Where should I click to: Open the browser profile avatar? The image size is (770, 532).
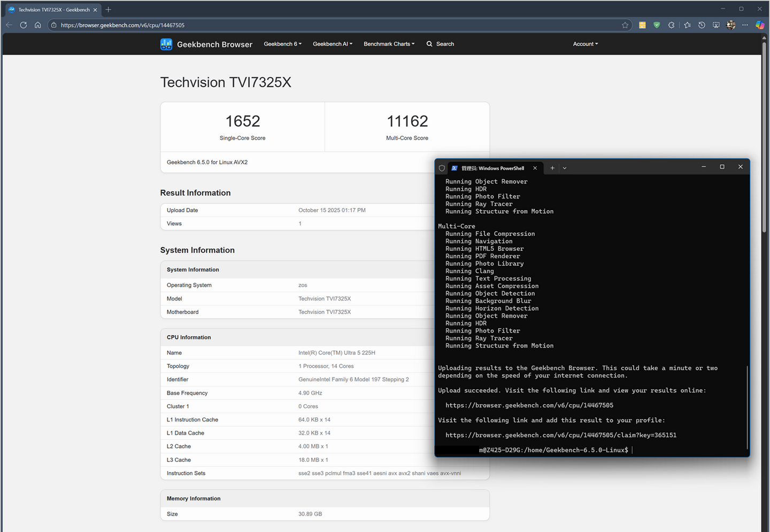click(731, 25)
